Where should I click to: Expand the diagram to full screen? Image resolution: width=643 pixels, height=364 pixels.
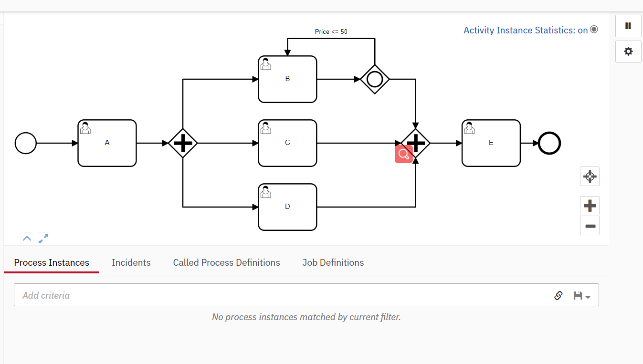[x=43, y=239]
